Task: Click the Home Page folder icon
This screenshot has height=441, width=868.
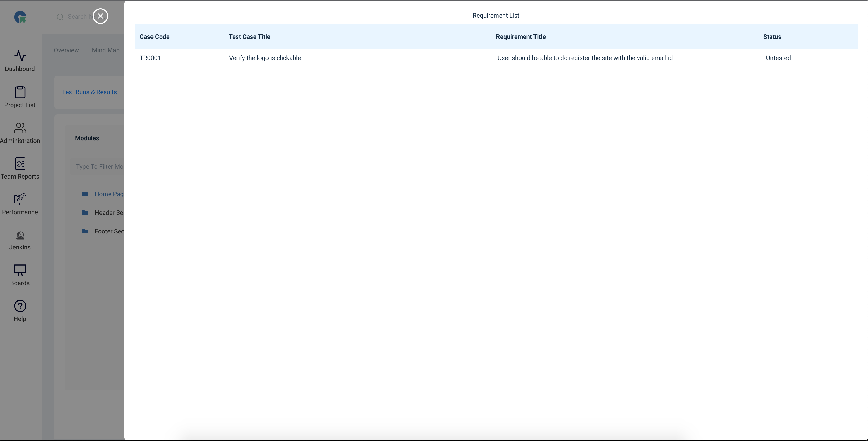Action: tap(85, 194)
